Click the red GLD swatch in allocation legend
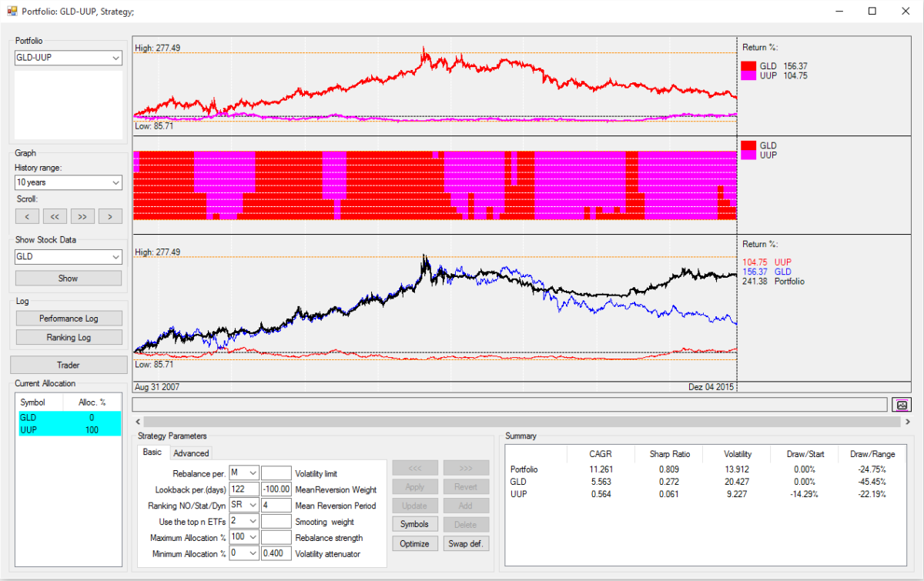 tap(748, 145)
